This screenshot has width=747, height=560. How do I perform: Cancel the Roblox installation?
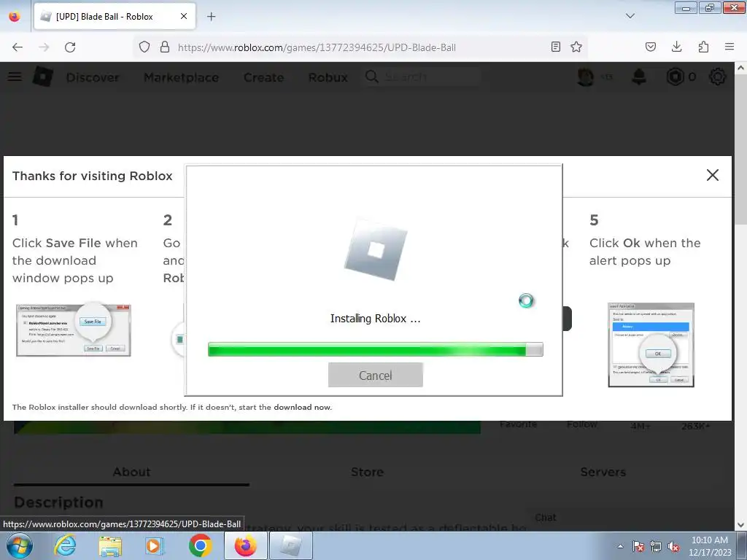tap(376, 375)
